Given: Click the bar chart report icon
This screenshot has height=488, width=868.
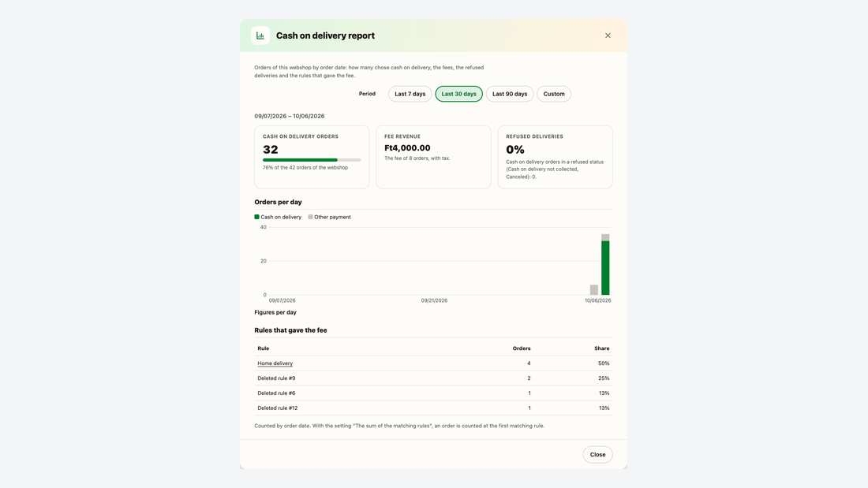Looking at the screenshot, I should point(260,35).
